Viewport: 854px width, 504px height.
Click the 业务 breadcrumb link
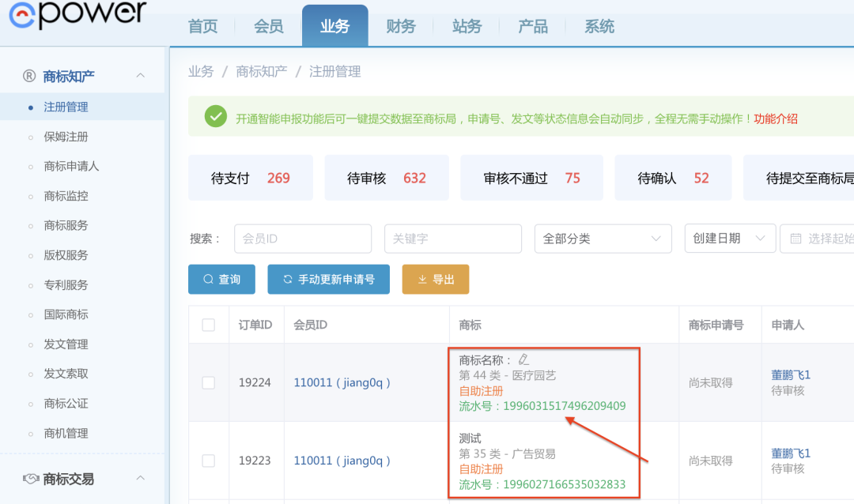point(201,71)
